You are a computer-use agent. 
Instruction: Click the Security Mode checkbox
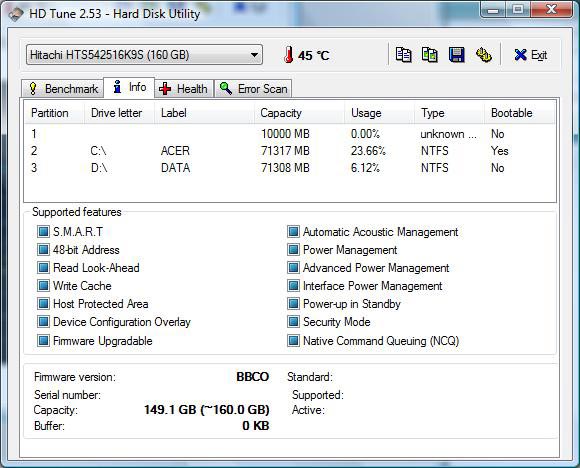[293, 321]
